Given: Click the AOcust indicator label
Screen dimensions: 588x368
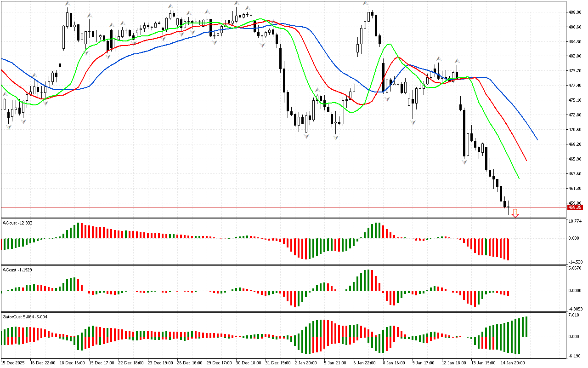Looking at the screenshot, I should 17,223.
